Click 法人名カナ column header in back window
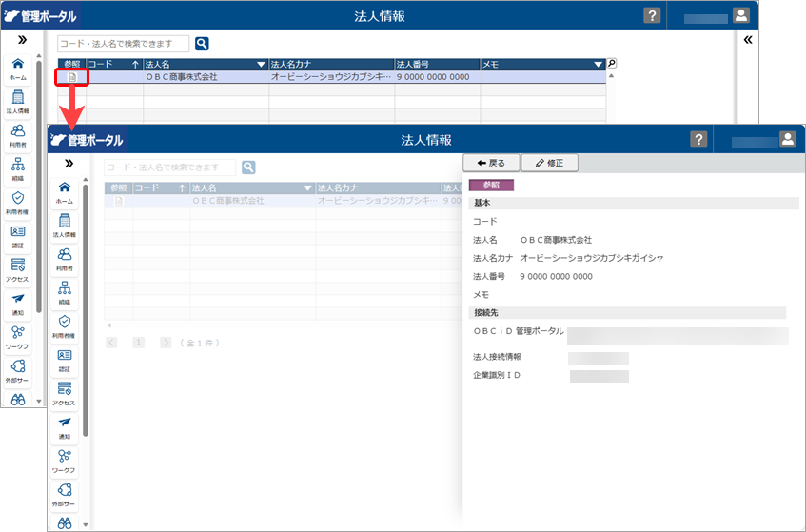The height and width of the screenshot is (532, 806). tap(331, 65)
